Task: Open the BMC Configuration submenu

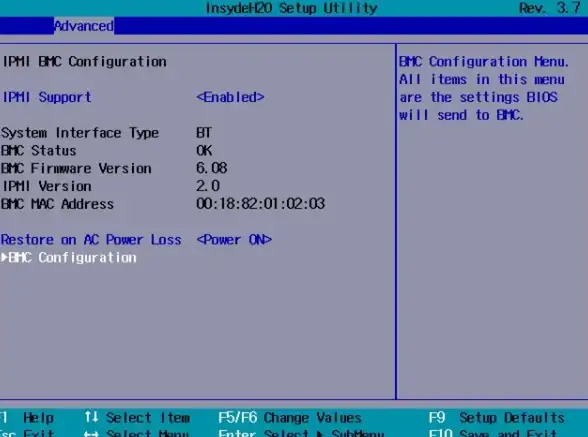Action: click(69, 258)
